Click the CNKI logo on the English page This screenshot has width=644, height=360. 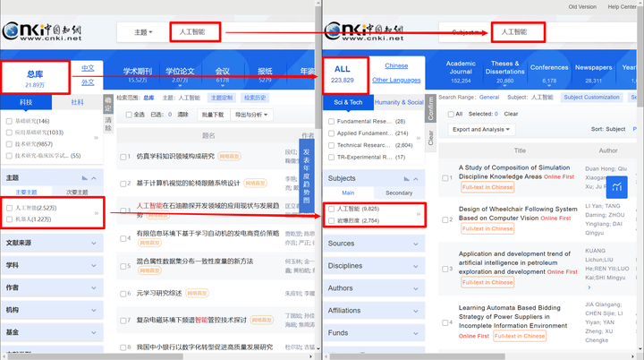[x=364, y=31]
